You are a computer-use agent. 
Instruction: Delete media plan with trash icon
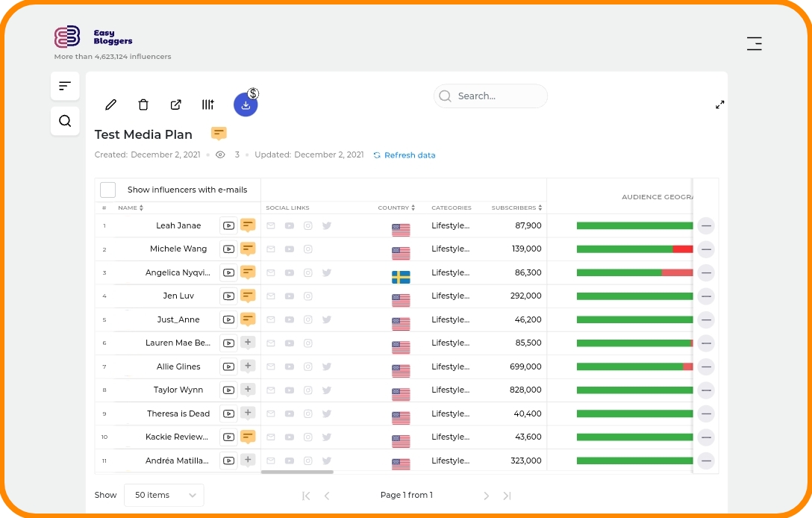pyautogui.click(x=143, y=104)
